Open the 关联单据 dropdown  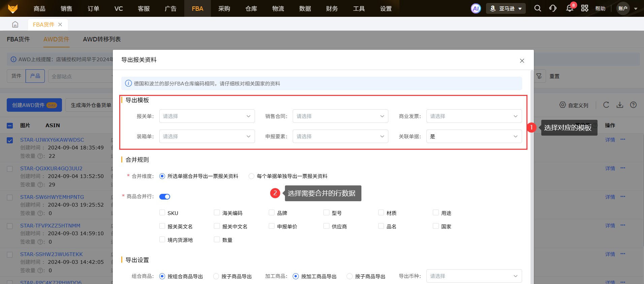(474, 136)
